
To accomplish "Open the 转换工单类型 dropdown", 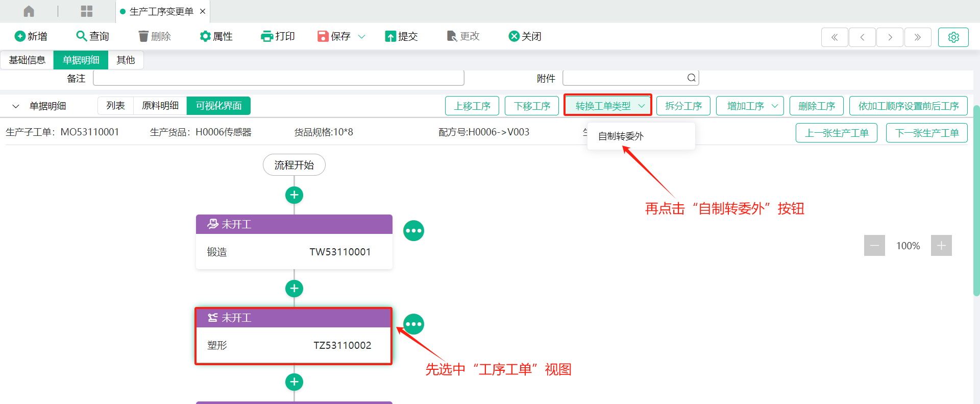I will click(x=608, y=106).
